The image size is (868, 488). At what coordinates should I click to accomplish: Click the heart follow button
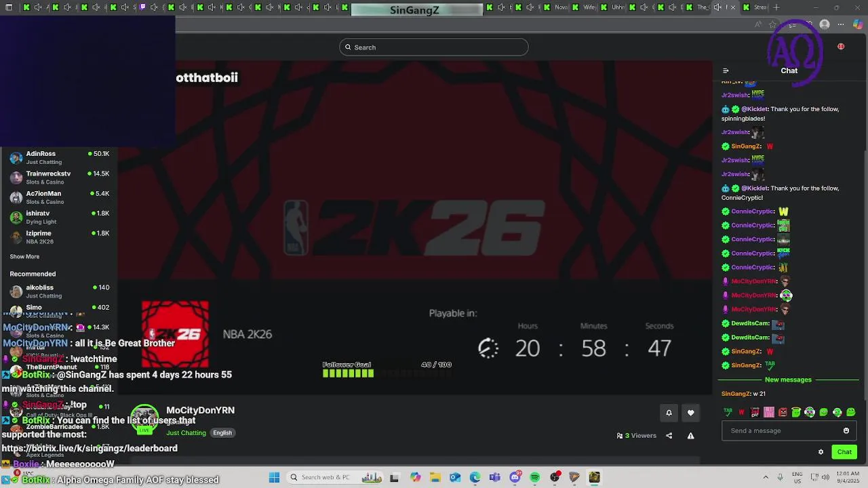pos(690,413)
